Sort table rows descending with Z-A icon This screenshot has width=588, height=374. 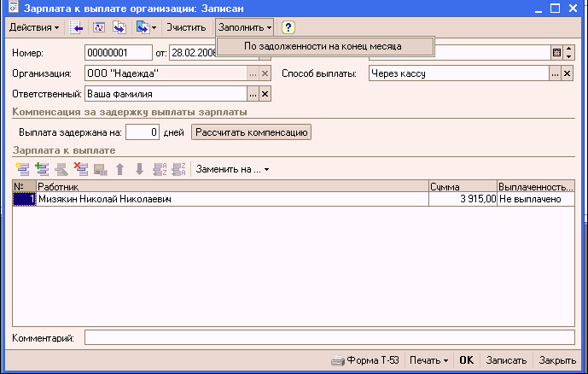(x=178, y=169)
